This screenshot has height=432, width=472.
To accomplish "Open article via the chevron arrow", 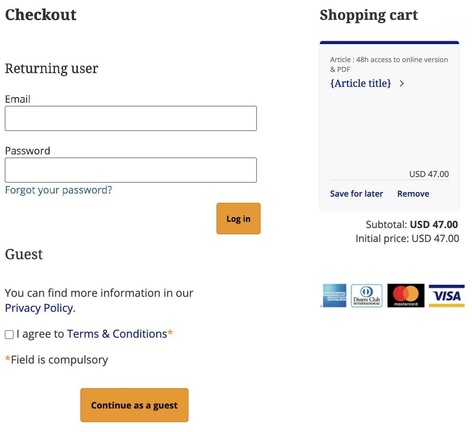I will (402, 83).
